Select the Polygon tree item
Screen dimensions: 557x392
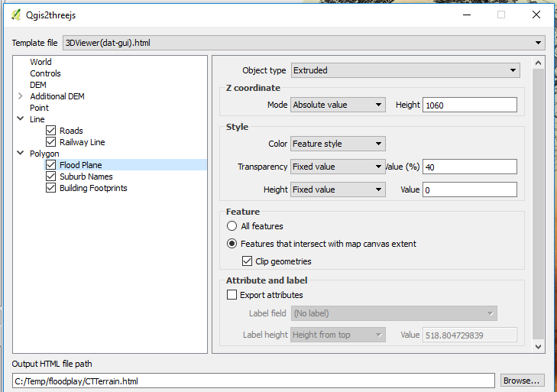(x=44, y=154)
